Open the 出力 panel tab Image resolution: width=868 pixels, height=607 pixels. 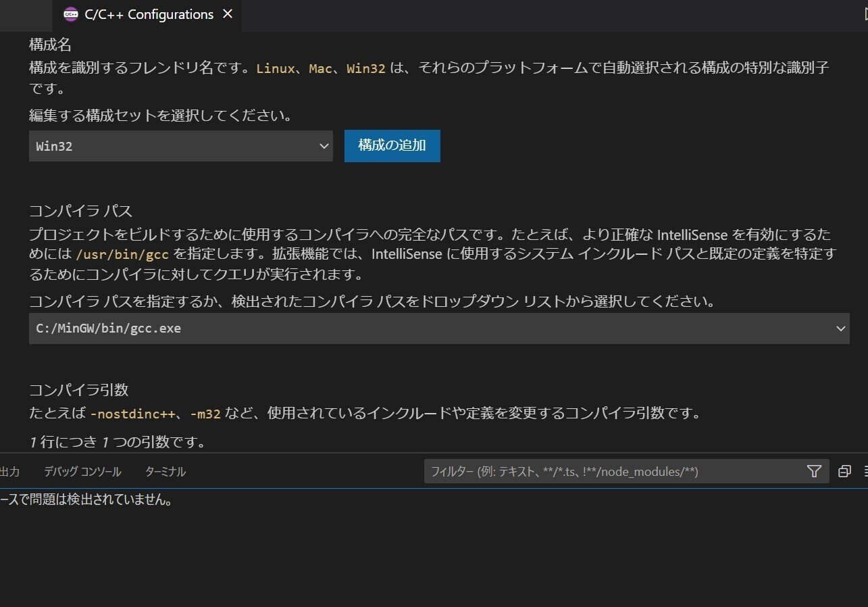point(9,472)
